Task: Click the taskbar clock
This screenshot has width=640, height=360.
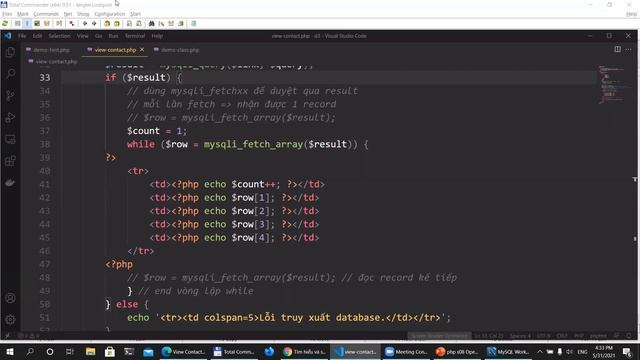Action: pos(603,351)
